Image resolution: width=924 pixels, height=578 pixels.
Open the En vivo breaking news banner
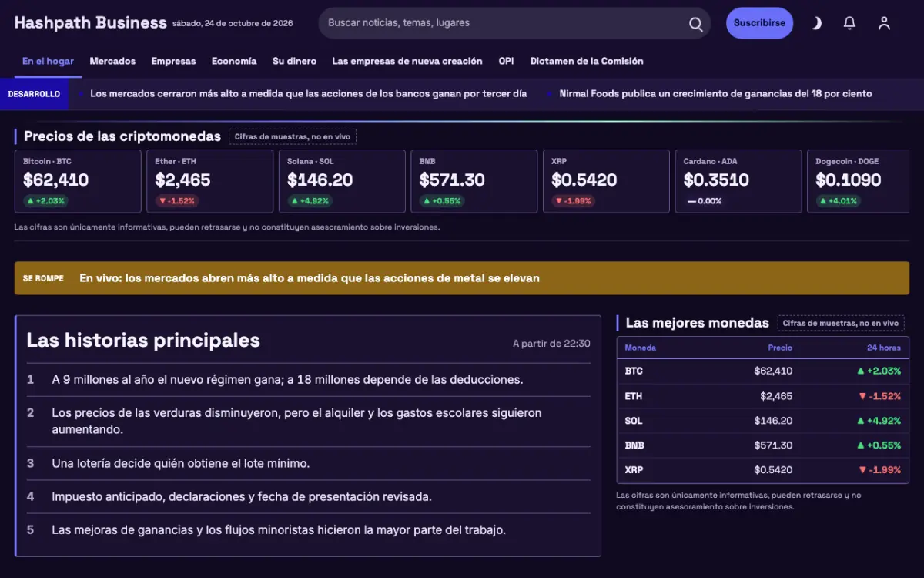(x=462, y=278)
